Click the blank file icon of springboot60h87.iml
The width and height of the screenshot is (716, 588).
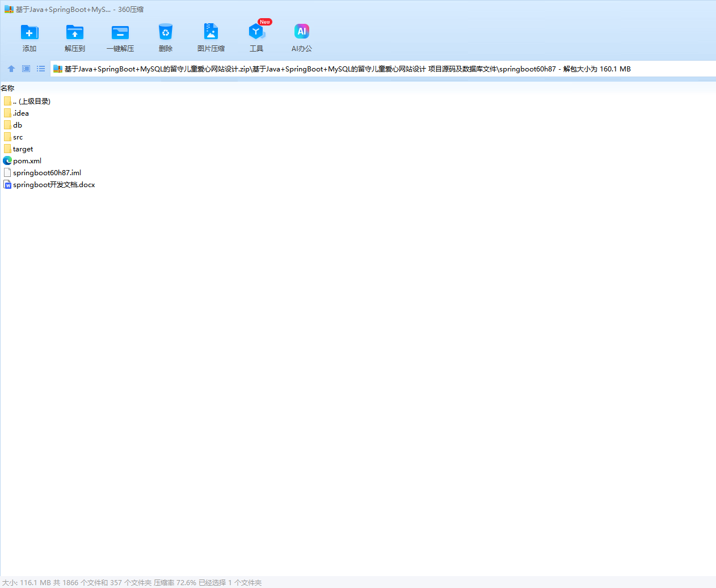[7, 173]
